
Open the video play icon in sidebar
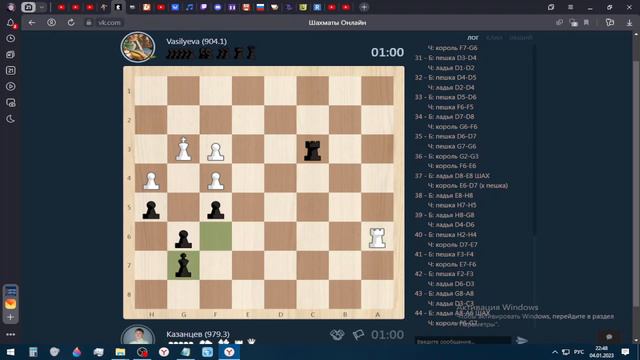point(11,87)
